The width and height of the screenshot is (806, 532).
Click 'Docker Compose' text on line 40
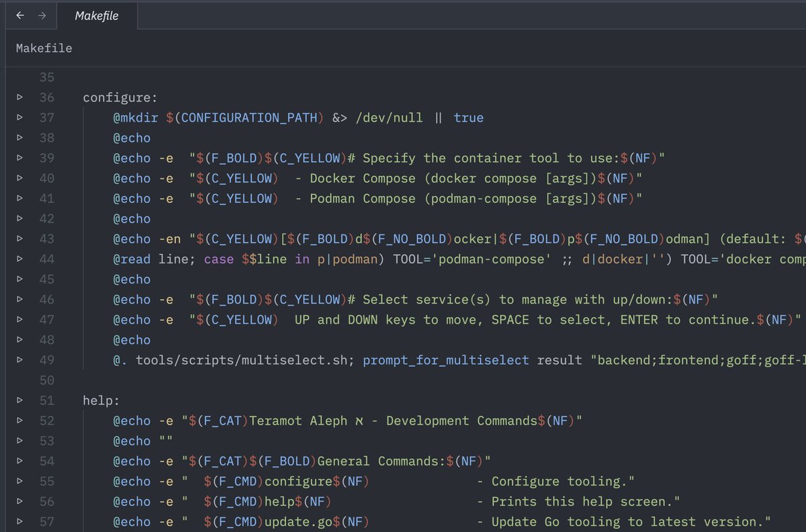(363, 178)
